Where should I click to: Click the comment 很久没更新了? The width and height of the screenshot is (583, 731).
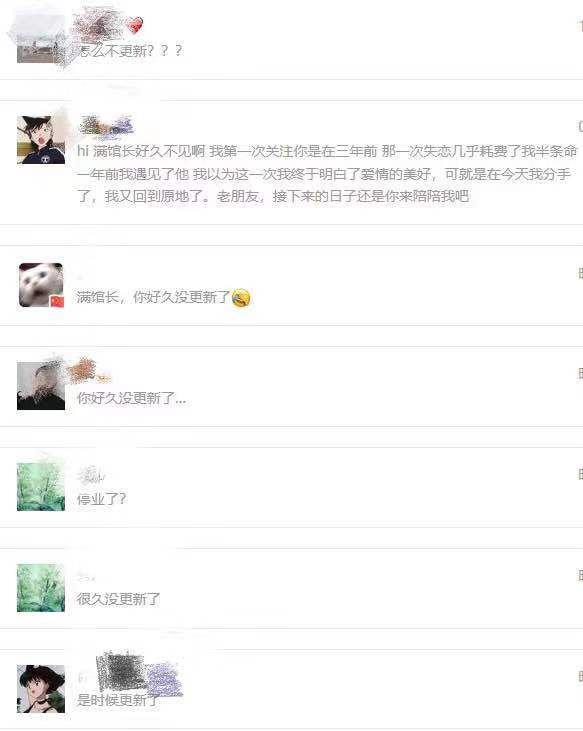coord(118,599)
